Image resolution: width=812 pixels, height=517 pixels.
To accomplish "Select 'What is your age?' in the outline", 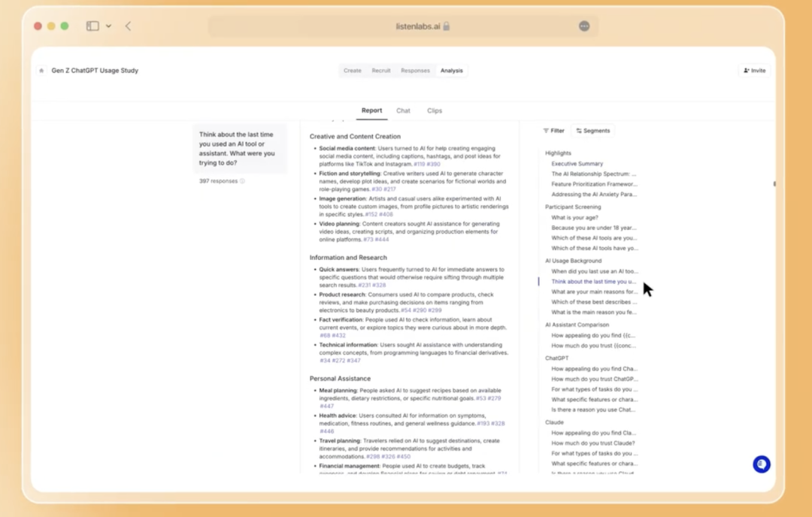I will 574,217.
